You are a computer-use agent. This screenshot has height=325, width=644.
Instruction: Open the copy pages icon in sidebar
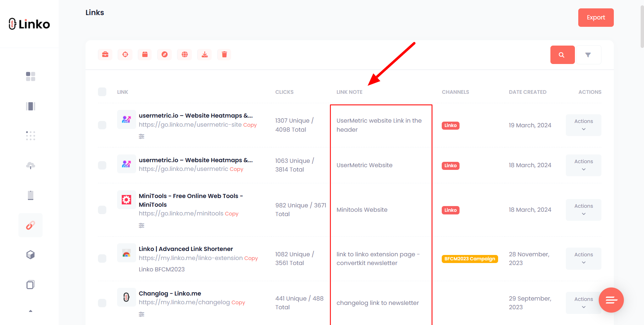point(31,285)
